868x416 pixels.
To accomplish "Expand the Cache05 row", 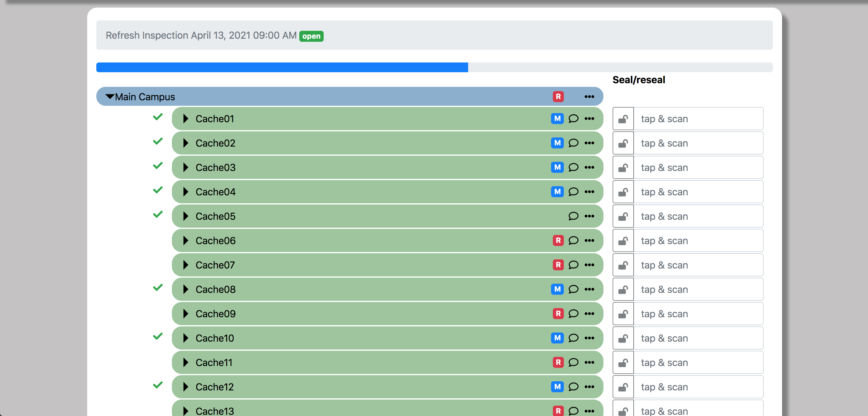I will pyautogui.click(x=186, y=216).
